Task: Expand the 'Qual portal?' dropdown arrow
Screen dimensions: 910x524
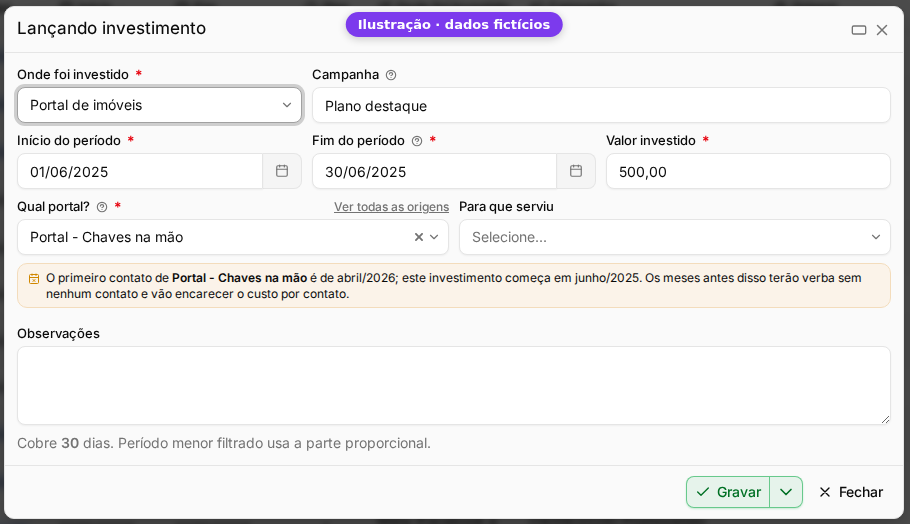Action: click(434, 237)
